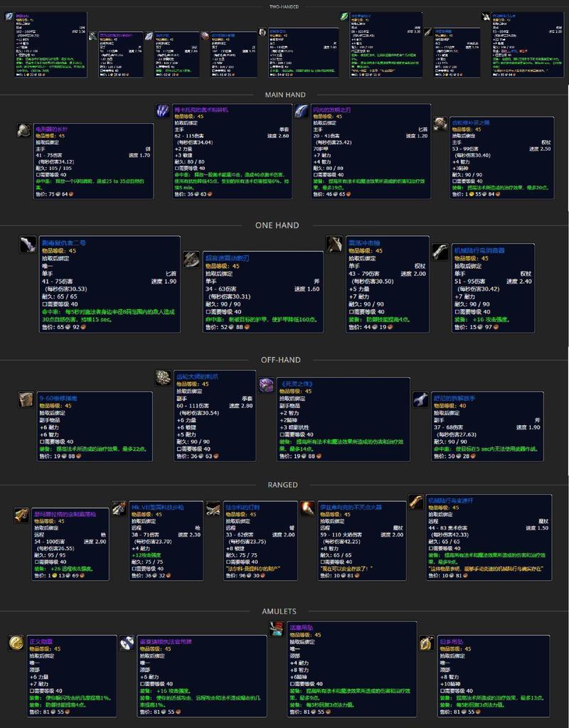Click the AMULETS section header
569x728 pixels.
pos(279,611)
